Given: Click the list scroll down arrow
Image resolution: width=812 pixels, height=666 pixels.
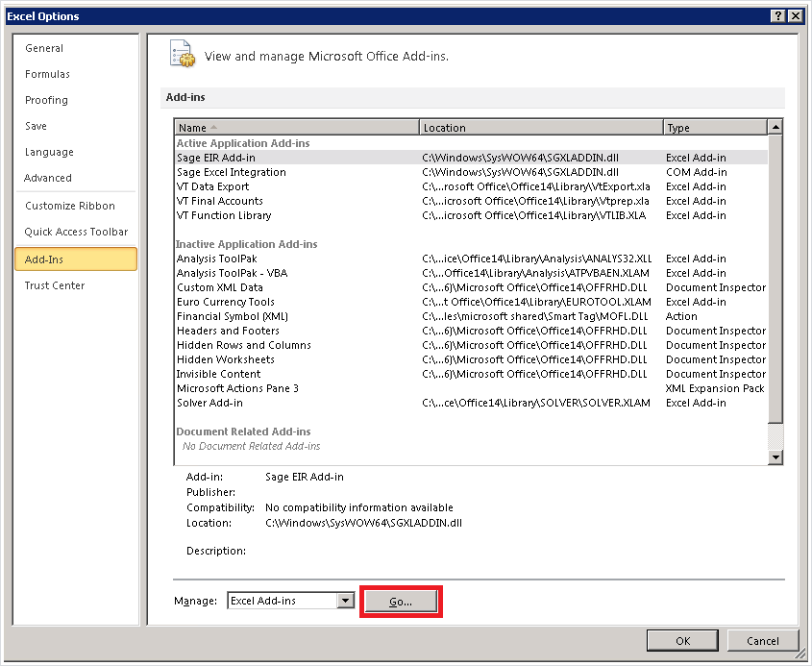Looking at the screenshot, I should click(775, 456).
